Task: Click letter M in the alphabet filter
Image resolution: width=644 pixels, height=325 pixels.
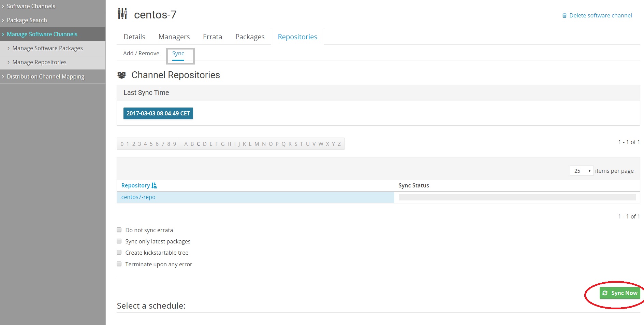Action: [257, 144]
